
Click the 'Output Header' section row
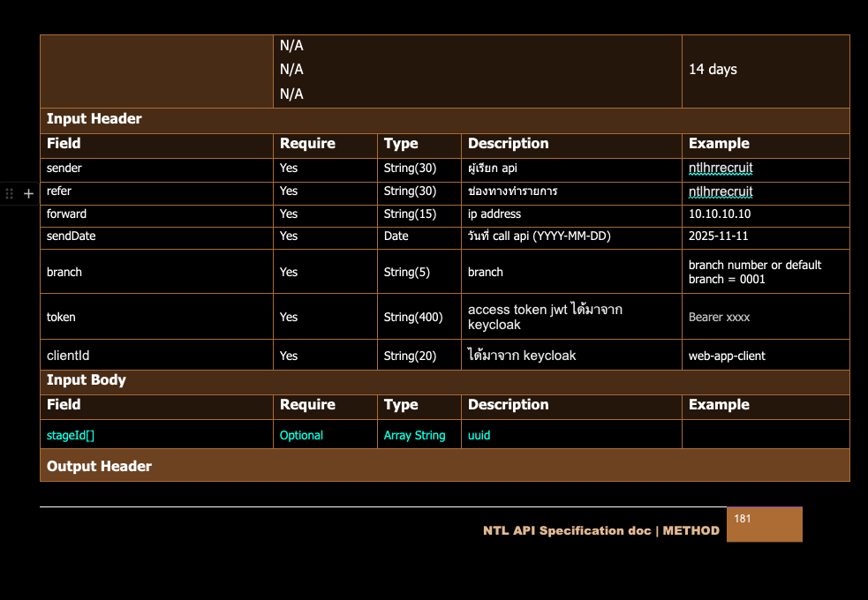coord(99,466)
